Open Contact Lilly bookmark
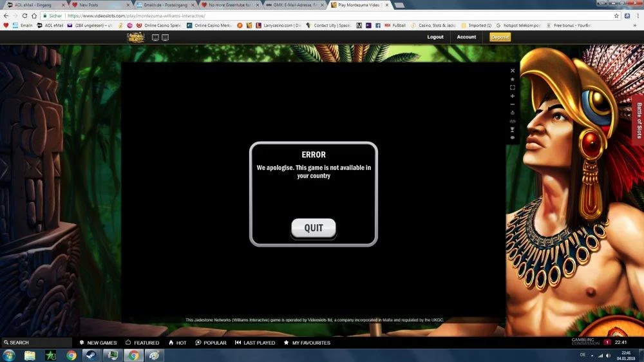The image size is (644, 362). click(x=328, y=26)
